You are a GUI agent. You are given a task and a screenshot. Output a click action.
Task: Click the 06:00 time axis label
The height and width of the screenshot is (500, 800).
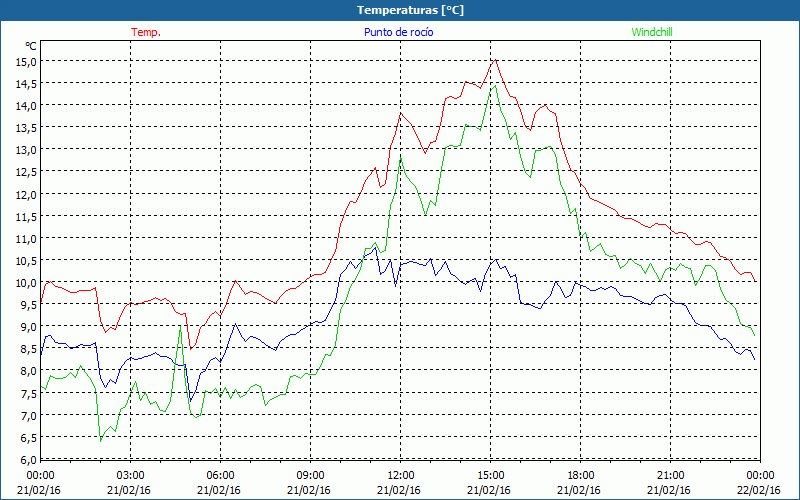(x=220, y=476)
